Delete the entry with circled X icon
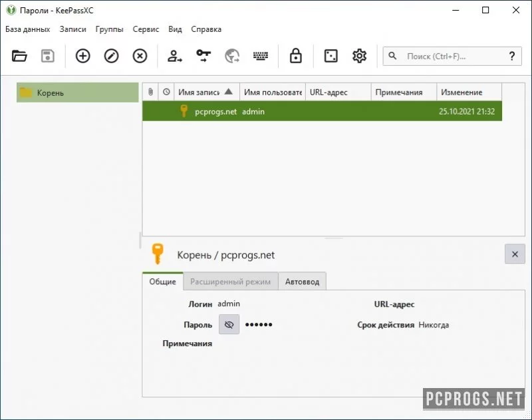The width and height of the screenshot is (532, 420). pyautogui.click(x=140, y=56)
